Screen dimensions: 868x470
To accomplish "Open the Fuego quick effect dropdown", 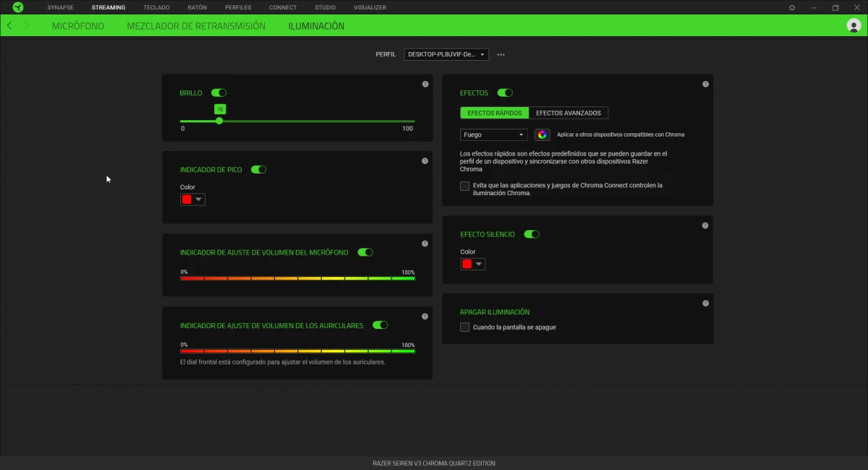I will [x=494, y=134].
